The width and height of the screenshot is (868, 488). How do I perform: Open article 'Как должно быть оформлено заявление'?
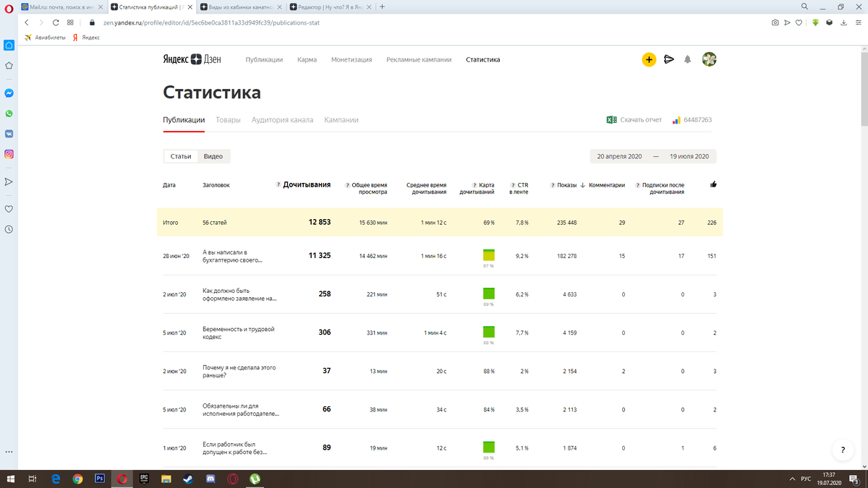[239, 294]
